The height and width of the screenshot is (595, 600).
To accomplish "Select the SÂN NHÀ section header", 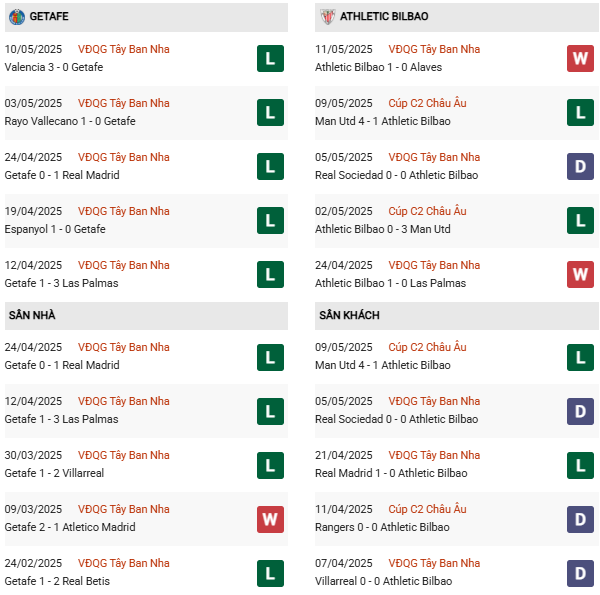I will (146, 315).
